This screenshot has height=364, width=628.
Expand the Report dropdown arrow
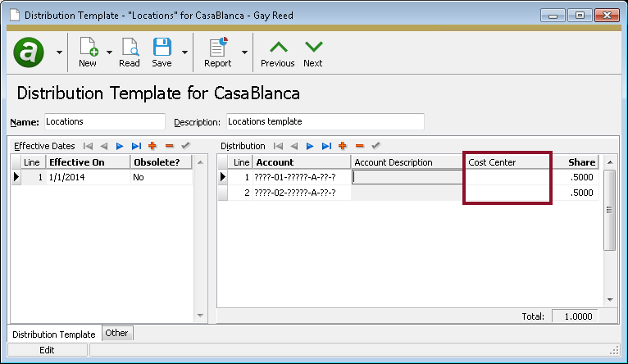pyautogui.click(x=244, y=52)
